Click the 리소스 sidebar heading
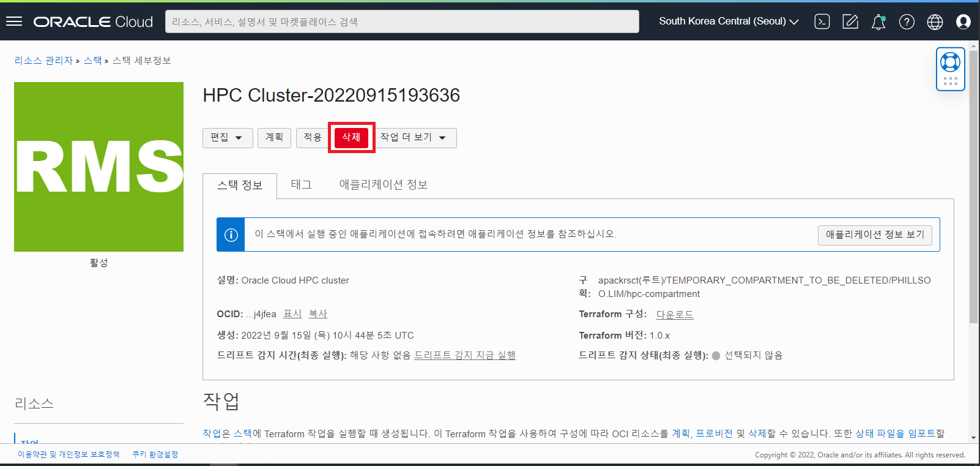Viewport: 980px width, 466px height. (x=34, y=404)
